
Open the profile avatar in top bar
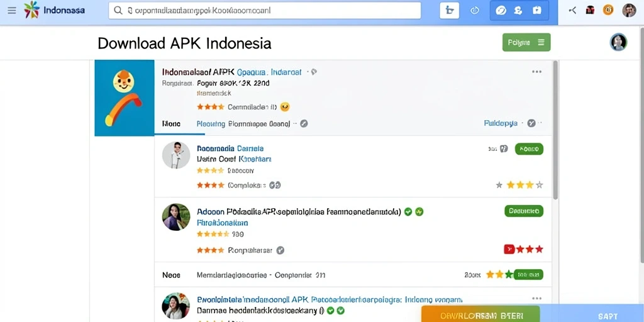coord(629,10)
